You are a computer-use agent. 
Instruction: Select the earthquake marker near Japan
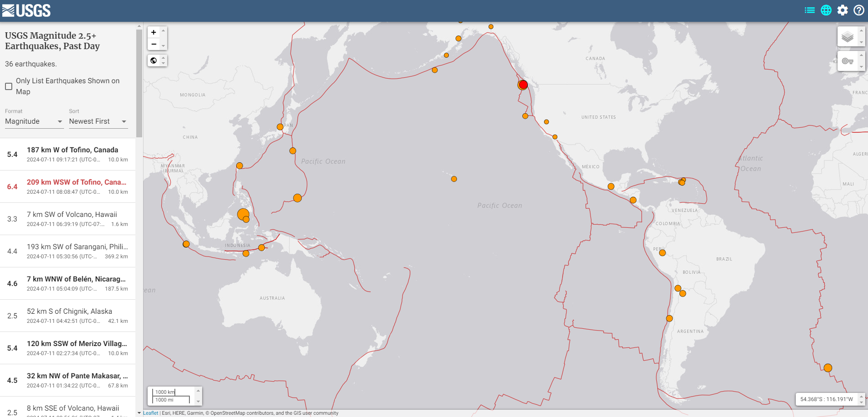pyautogui.click(x=280, y=127)
